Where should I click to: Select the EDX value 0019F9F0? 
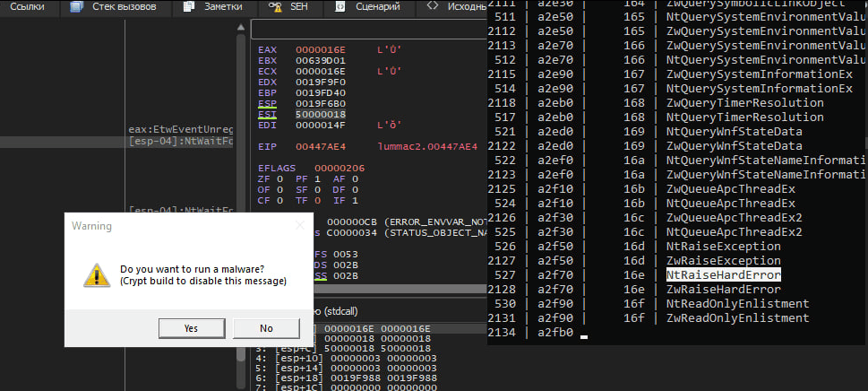pyautogui.click(x=321, y=82)
